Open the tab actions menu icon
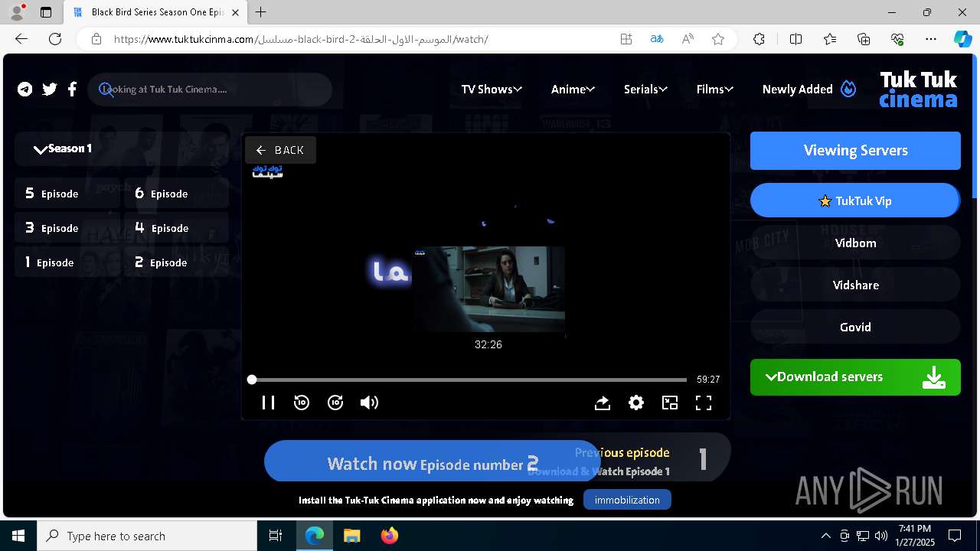 (x=46, y=12)
